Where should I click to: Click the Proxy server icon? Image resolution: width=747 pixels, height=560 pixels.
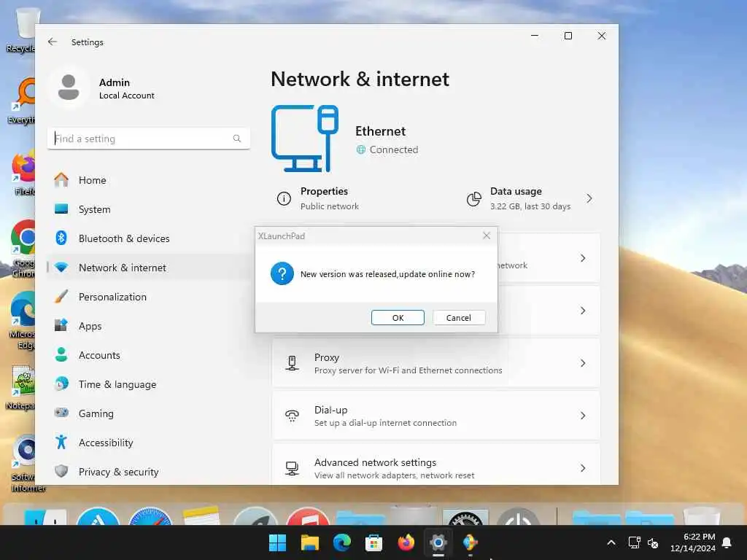pyautogui.click(x=292, y=363)
